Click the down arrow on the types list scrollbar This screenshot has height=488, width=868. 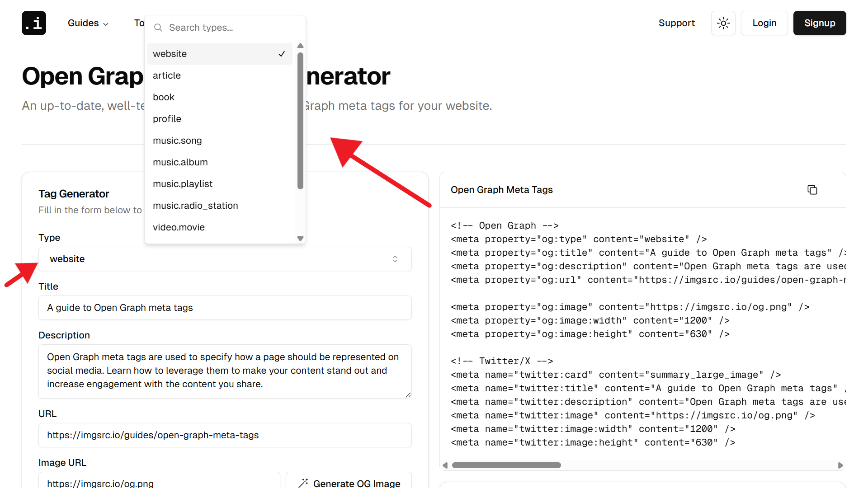(300, 239)
